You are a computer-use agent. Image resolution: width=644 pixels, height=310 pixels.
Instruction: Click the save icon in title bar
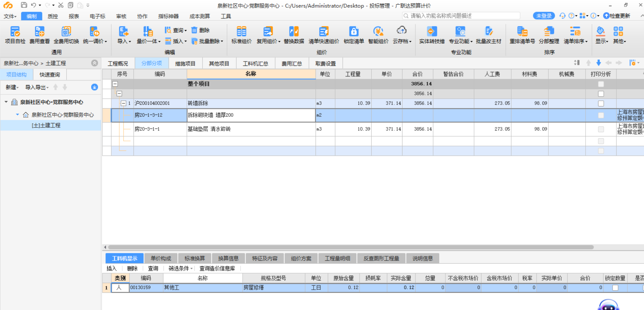coord(24,5)
